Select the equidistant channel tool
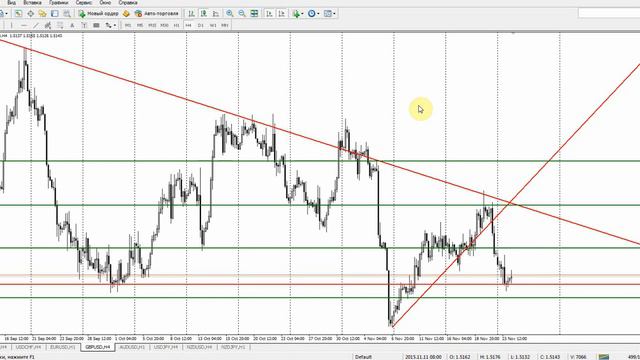The width and height of the screenshot is (640, 360). tap(48, 25)
